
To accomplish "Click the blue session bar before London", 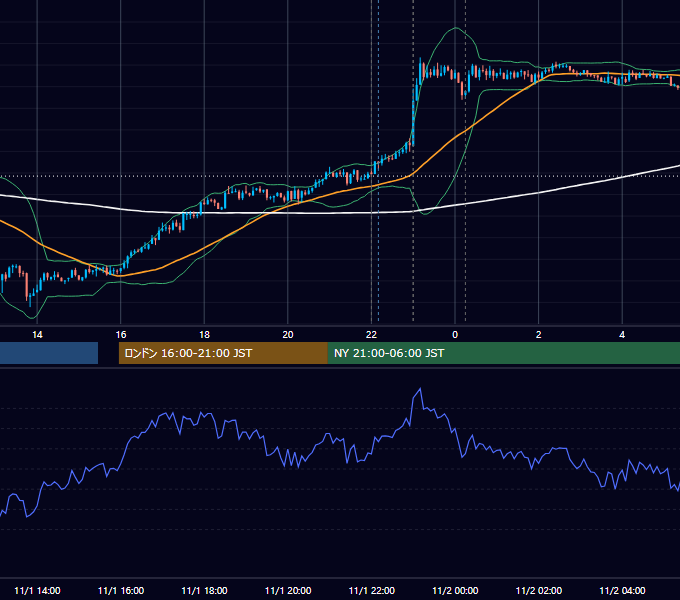I will tap(49, 353).
